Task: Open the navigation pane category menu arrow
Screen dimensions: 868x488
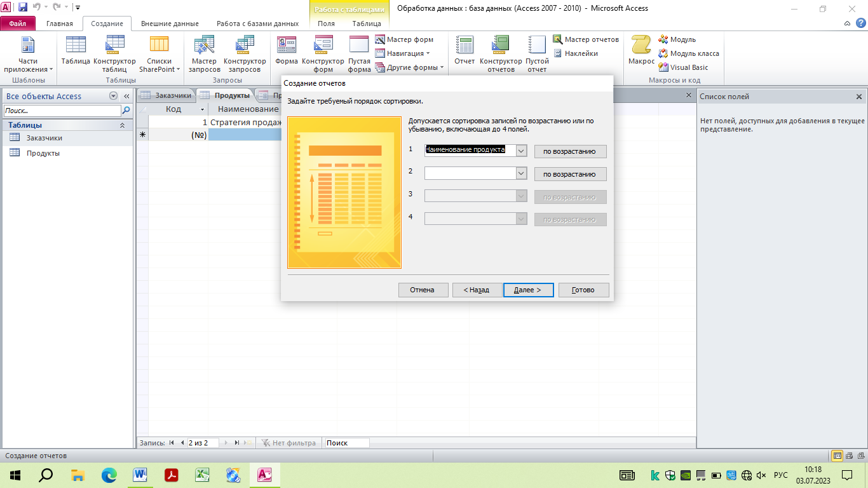Action: click(x=114, y=96)
